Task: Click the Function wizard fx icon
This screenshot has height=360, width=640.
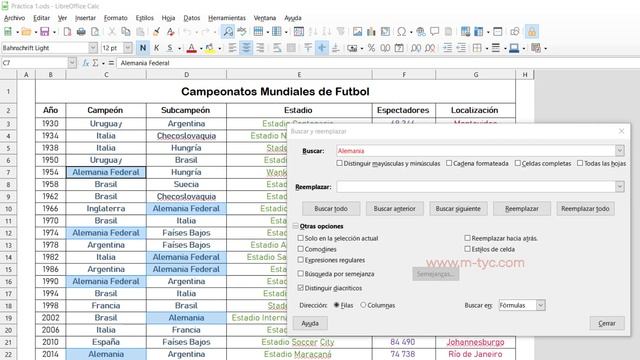Action: (x=86, y=63)
